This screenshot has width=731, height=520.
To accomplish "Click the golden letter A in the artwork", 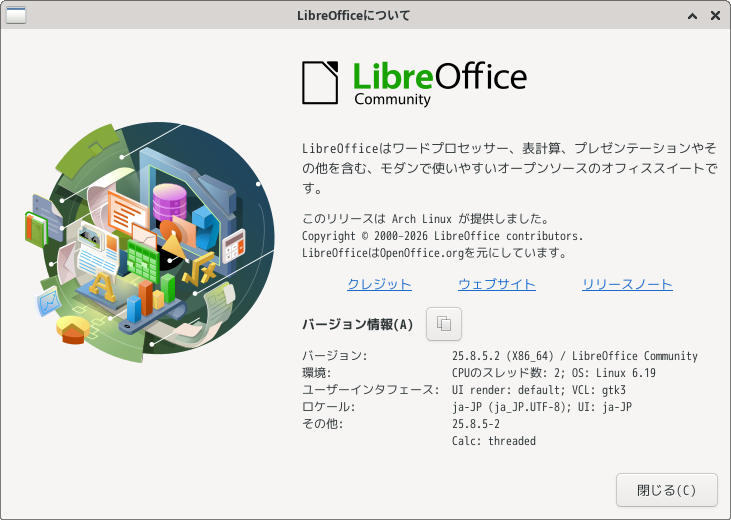I will 102,287.
